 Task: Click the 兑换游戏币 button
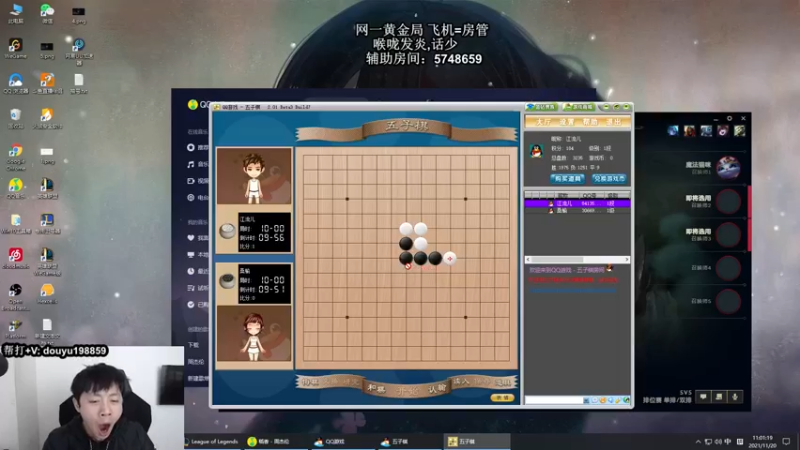pos(609,179)
